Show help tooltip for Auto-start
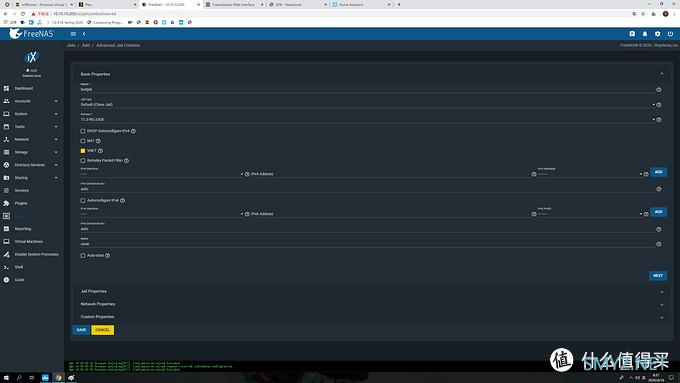Screen dimensions: 680x383 (x=108, y=255)
